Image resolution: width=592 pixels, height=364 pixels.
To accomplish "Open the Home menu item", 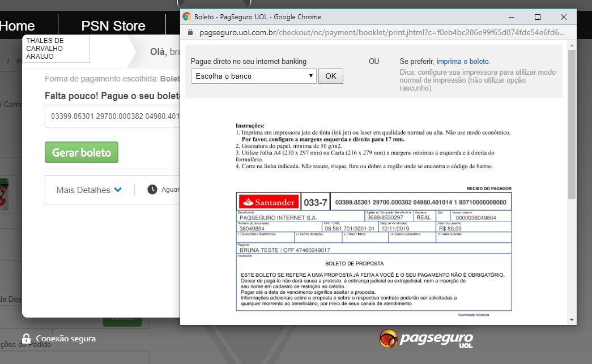I will [x=18, y=25].
